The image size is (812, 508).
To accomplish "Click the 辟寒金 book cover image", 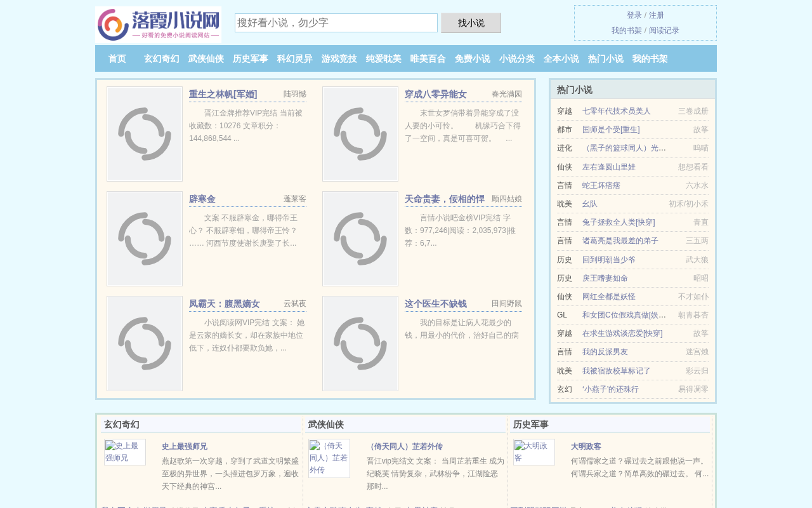I will [145, 239].
